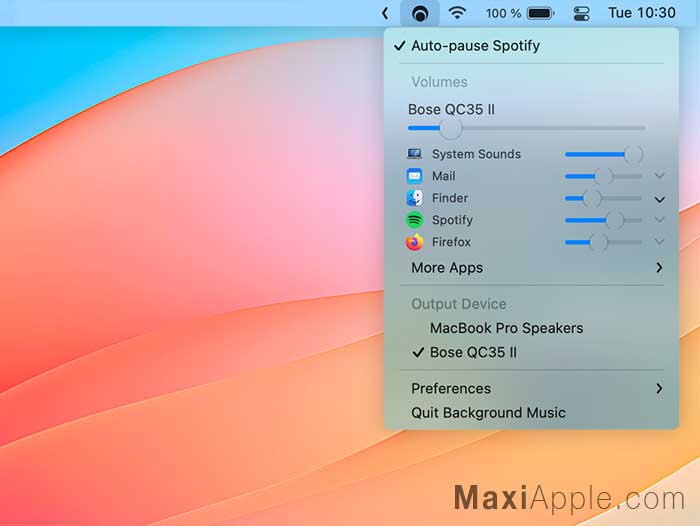700x526 pixels.
Task: Select MacBook Pro Speakers as output
Action: [531, 328]
